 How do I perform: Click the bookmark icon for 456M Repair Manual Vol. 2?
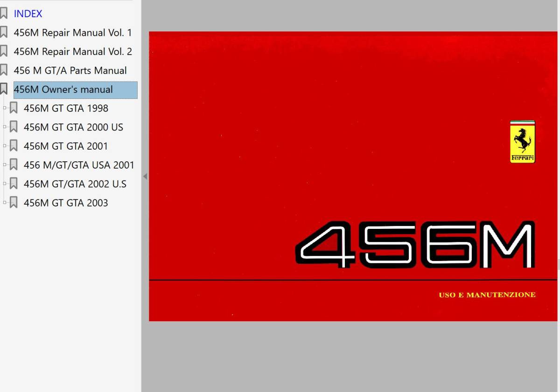(4, 51)
